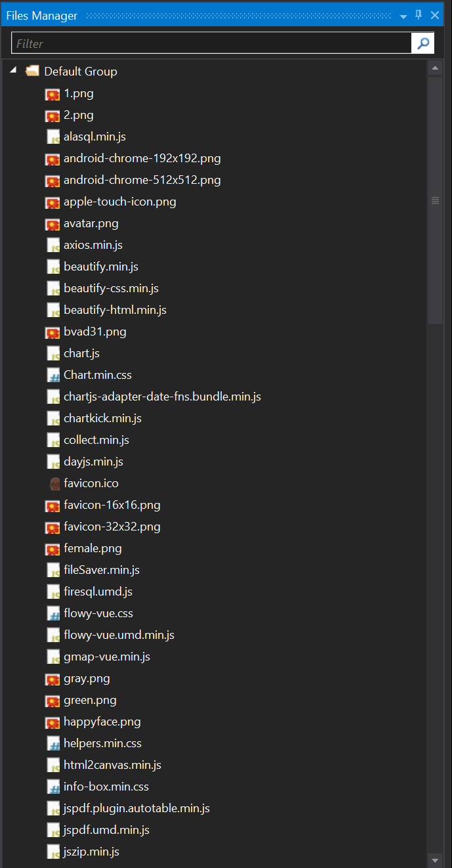
Task: Click the search magnifier icon in Filter box
Action: click(x=422, y=43)
